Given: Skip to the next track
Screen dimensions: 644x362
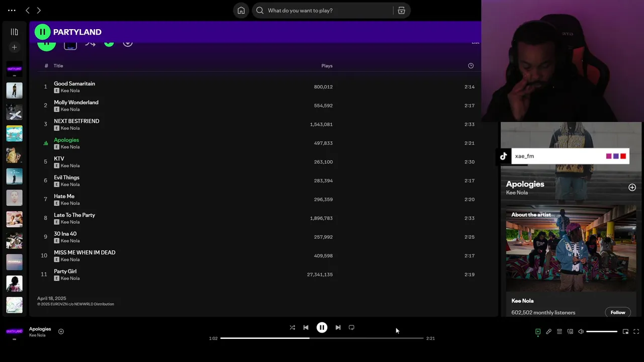Looking at the screenshot, I should click(x=338, y=327).
